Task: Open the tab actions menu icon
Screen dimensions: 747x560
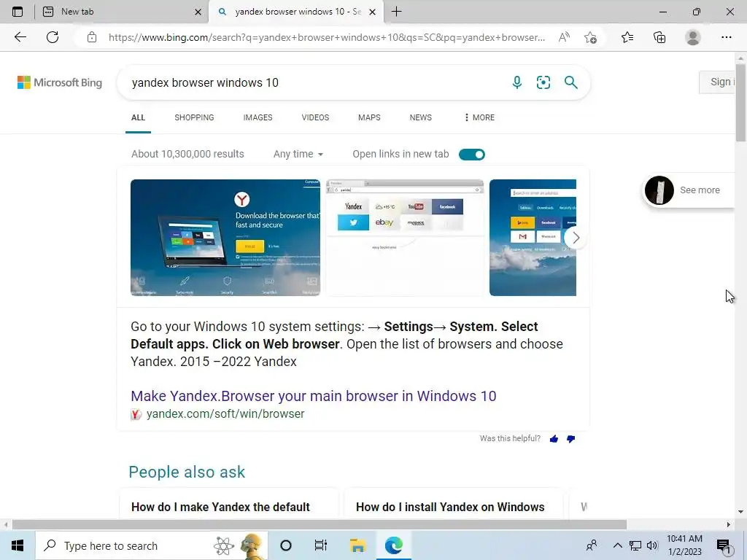Action: click(18, 12)
